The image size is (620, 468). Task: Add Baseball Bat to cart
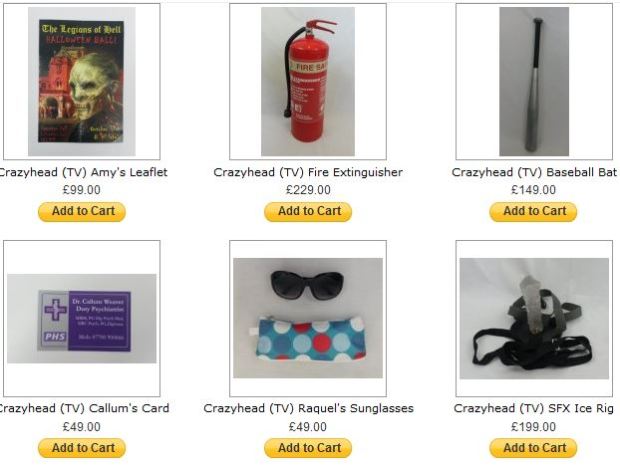pyautogui.click(x=533, y=211)
